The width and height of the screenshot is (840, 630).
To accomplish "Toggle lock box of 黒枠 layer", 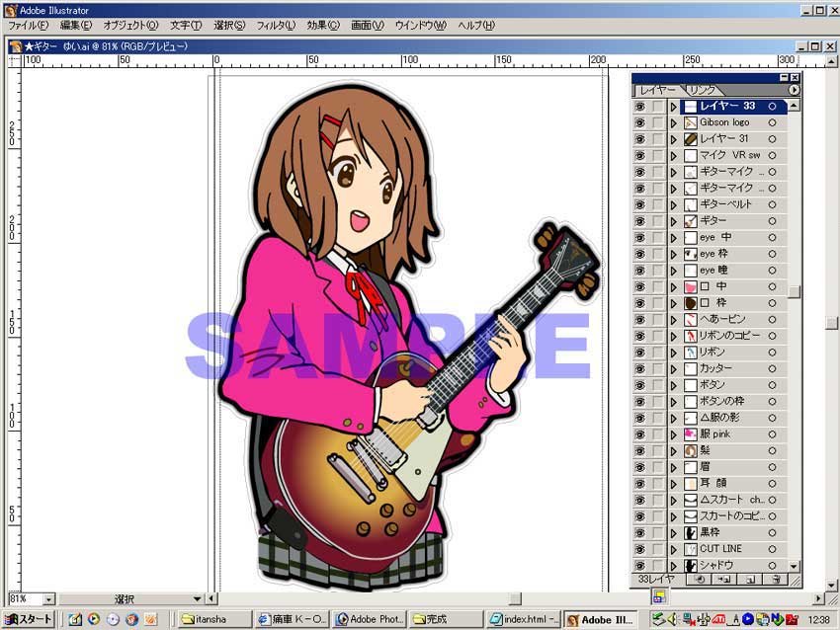I will tap(657, 532).
